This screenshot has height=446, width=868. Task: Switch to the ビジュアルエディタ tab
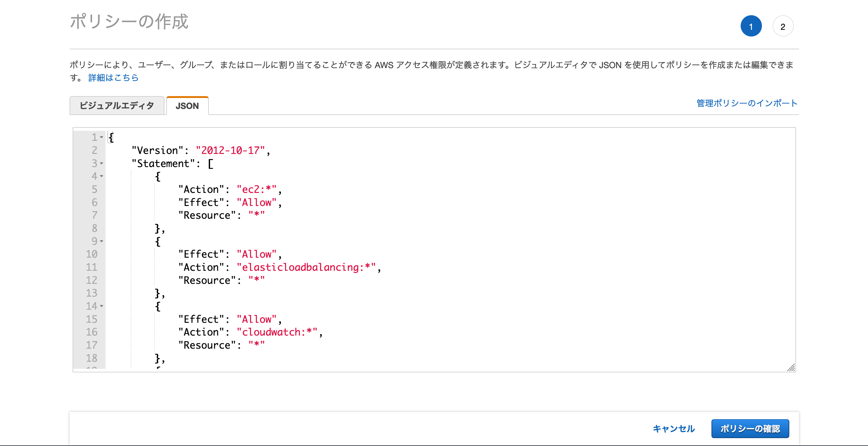click(117, 106)
